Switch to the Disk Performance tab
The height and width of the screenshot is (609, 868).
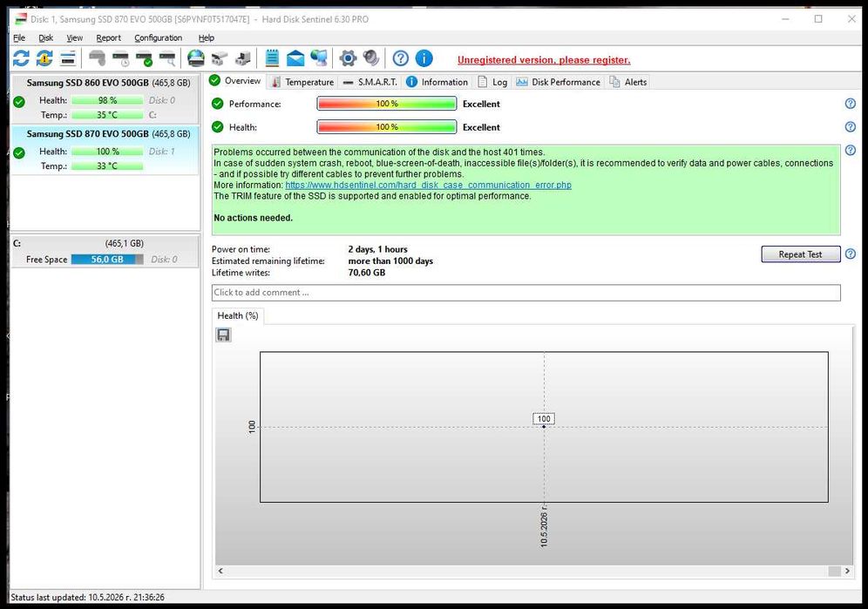click(558, 82)
